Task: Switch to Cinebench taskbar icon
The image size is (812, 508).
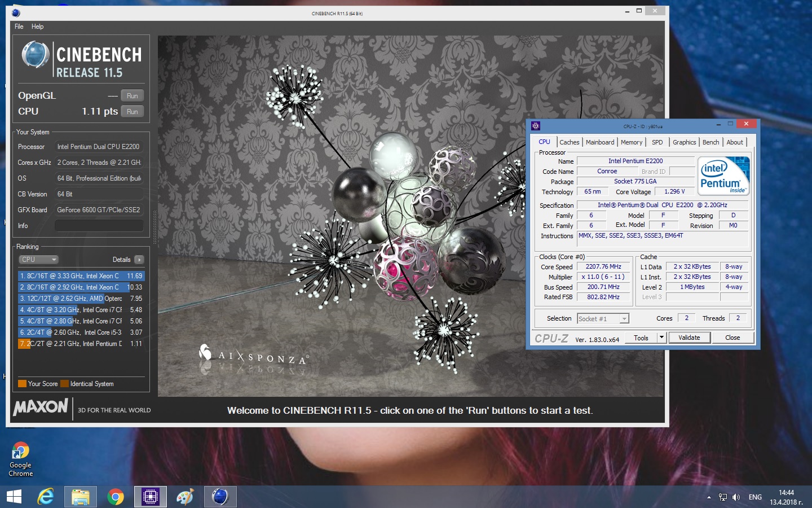Action: (220, 497)
